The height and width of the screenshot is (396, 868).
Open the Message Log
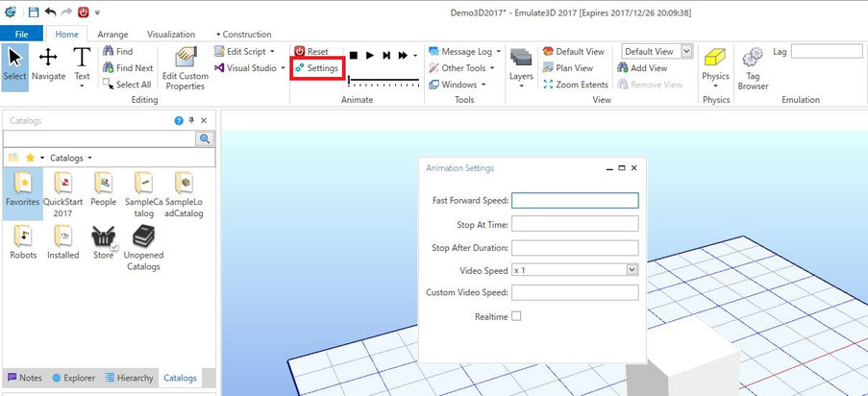click(464, 52)
